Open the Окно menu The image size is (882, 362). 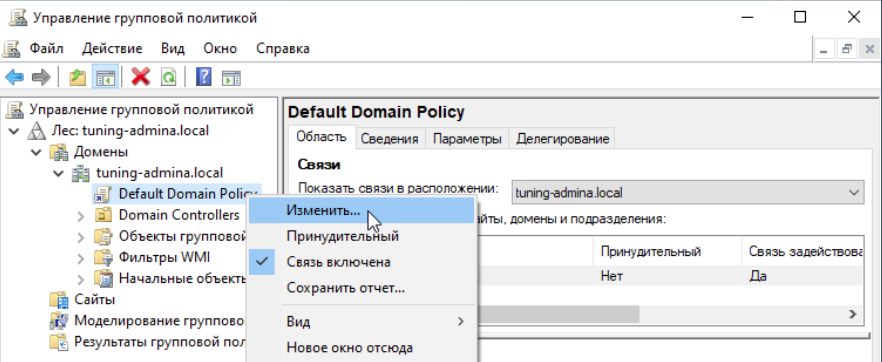220,48
